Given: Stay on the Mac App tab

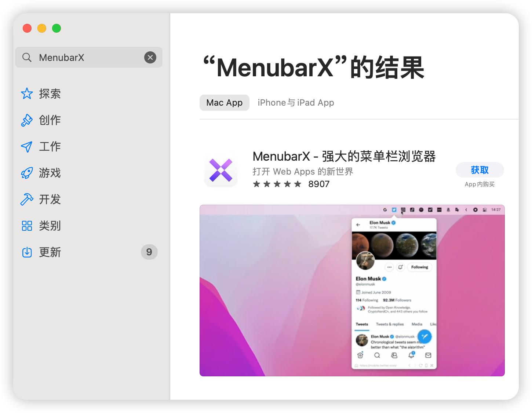Looking at the screenshot, I should coord(224,103).
